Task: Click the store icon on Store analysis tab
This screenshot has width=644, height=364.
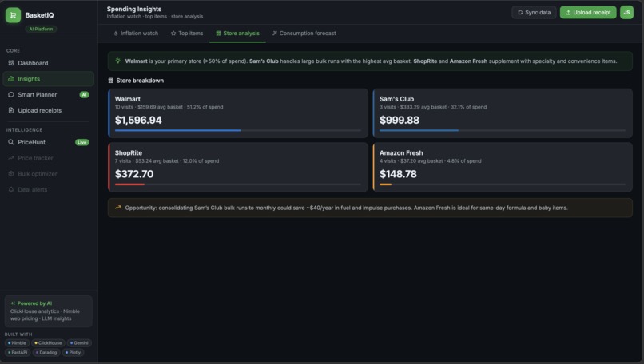Action: (218, 34)
